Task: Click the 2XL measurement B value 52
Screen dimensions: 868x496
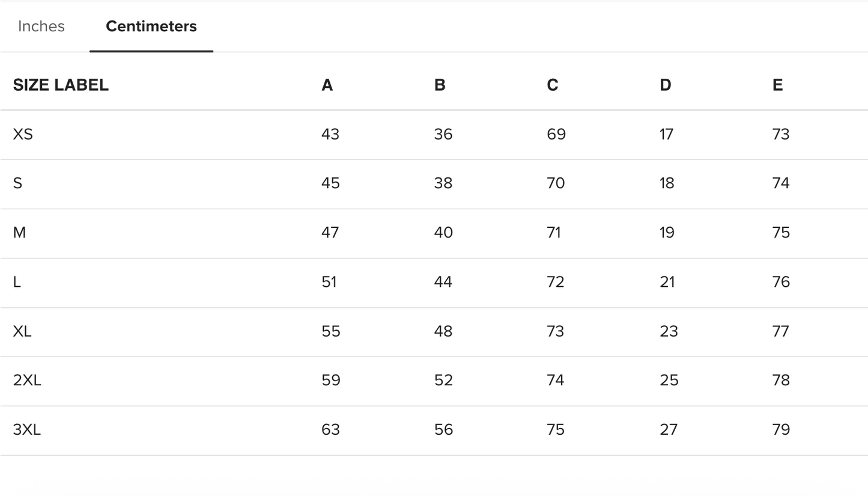Action: pos(443,381)
